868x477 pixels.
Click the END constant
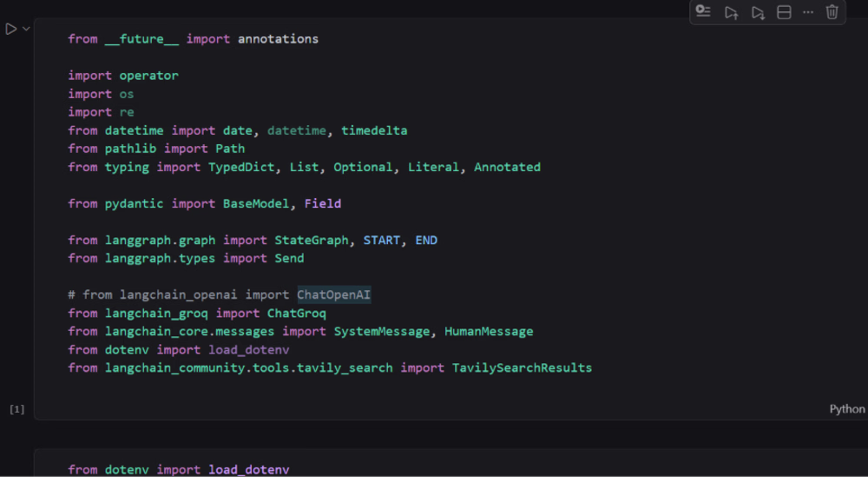[426, 240]
